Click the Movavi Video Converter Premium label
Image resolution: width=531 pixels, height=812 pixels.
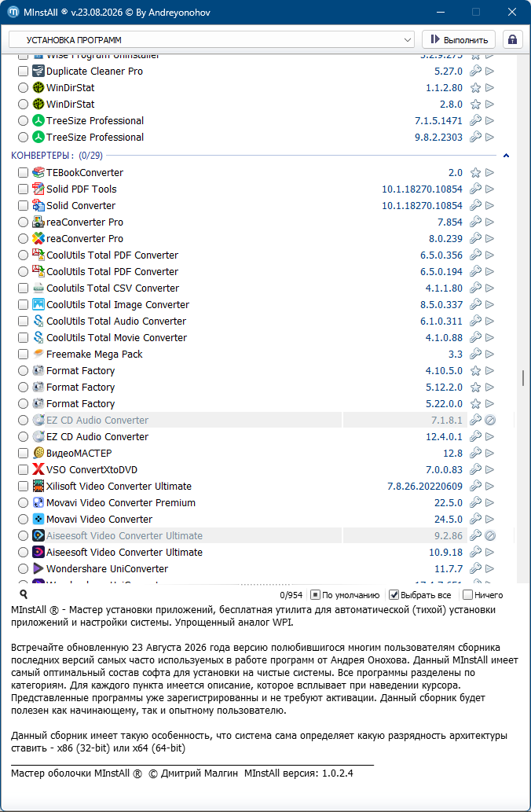[x=121, y=503]
